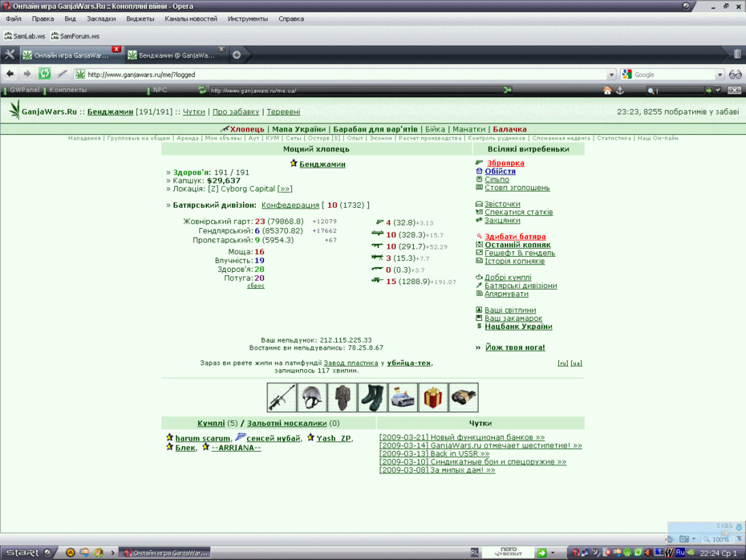
Task: Go back with the browser back arrow
Action: (x=10, y=74)
